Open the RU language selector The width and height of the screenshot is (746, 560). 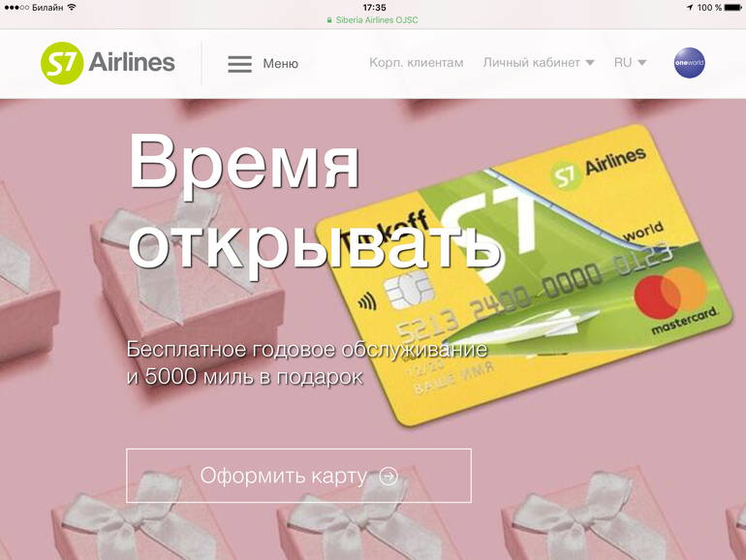(x=630, y=63)
